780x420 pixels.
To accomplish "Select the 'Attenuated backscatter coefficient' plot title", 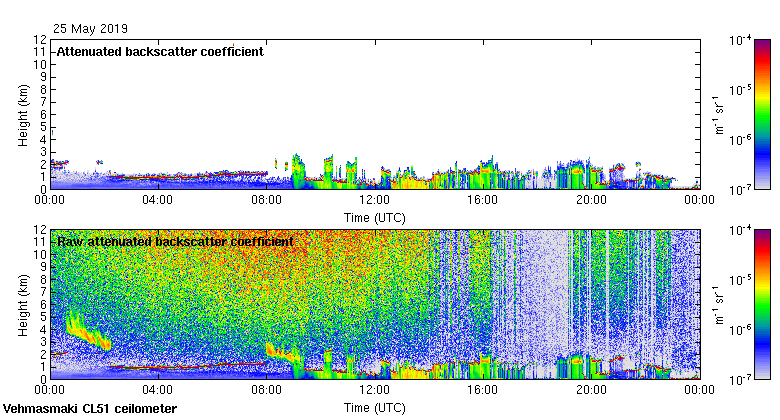I will (160, 52).
